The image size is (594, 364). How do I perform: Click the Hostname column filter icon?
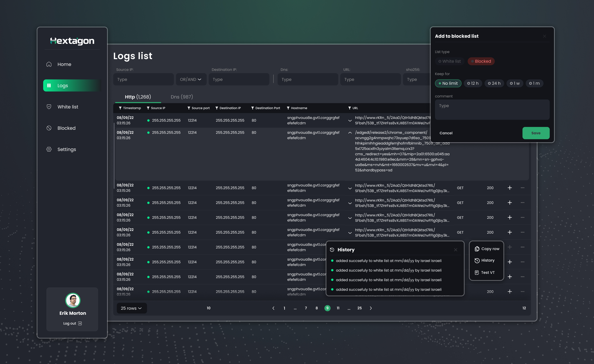[x=288, y=108]
